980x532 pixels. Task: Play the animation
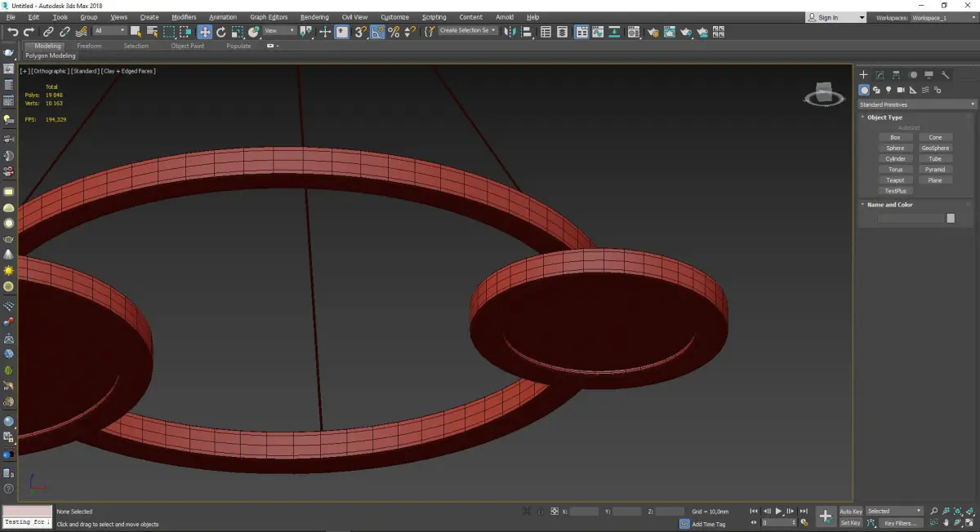779,511
